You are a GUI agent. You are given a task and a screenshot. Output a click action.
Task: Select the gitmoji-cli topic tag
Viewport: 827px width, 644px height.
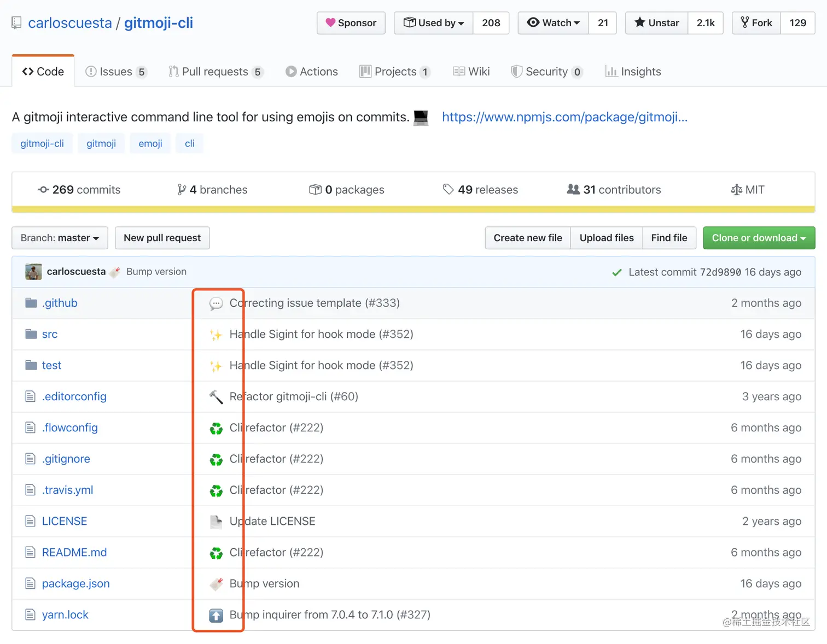pos(42,143)
